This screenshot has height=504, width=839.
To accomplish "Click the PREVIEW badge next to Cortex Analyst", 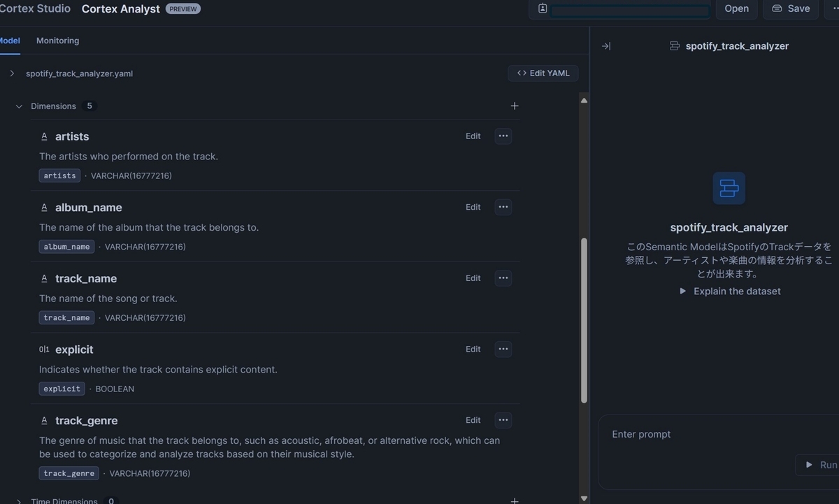I will (x=183, y=9).
